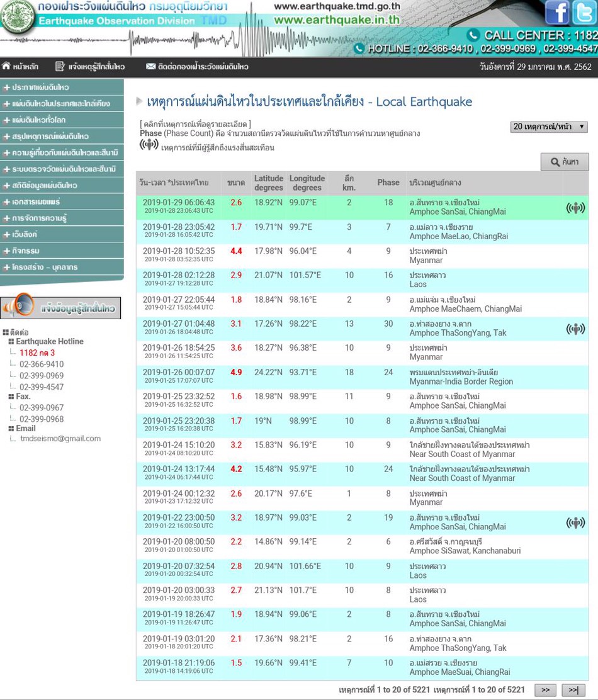
Task: Click the felt-shaking icon on the SanSai 23:00:50 row
Action: pos(575,522)
